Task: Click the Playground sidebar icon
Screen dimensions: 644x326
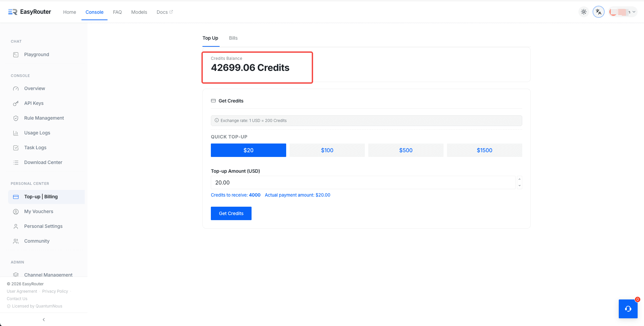Action: 16,54
